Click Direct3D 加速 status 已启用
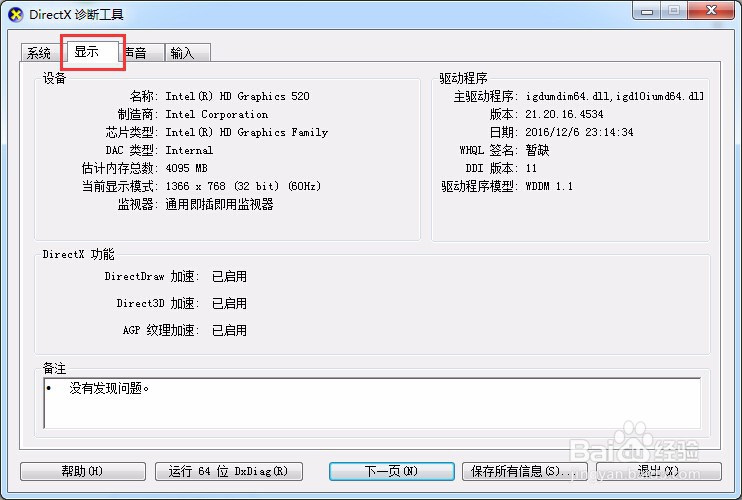Image resolution: width=742 pixels, height=500 pixels. point(230,303)
